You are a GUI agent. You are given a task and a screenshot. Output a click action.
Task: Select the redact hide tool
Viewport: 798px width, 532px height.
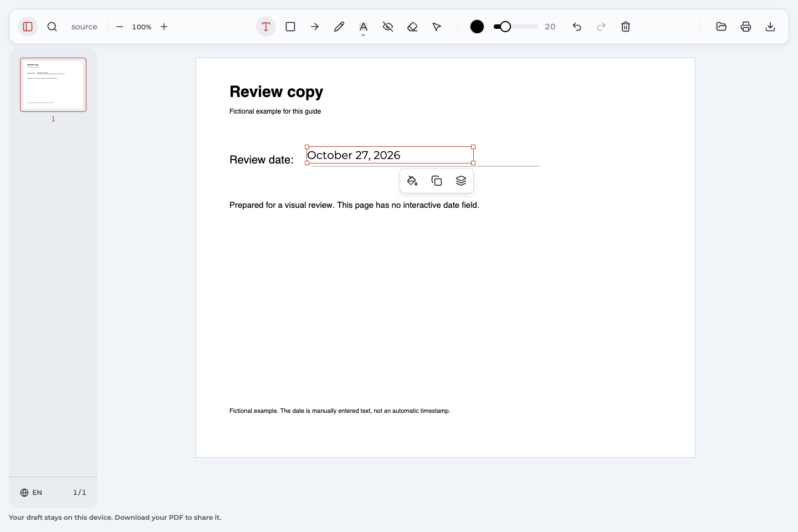click(x=388, y=27)
